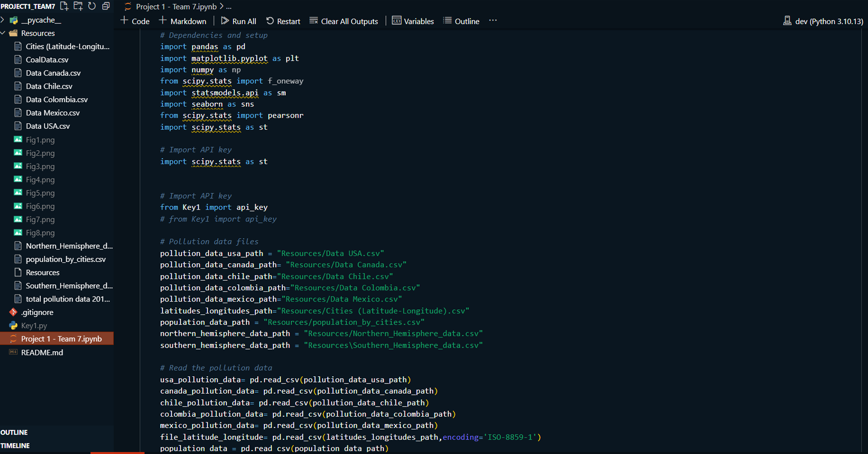Select the dev Python 3.10.13 kernel

pyautogui.click(x=823, y=21)
